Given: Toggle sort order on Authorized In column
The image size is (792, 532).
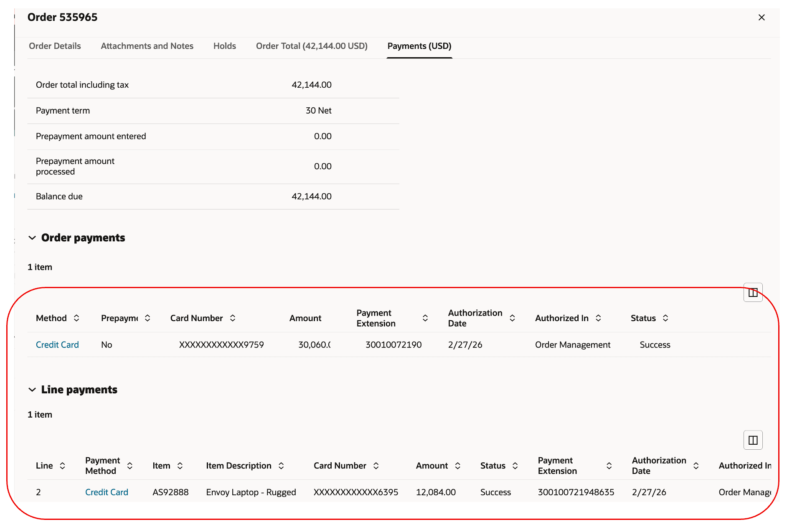Looking at the screenshot, I should [598, 318].
